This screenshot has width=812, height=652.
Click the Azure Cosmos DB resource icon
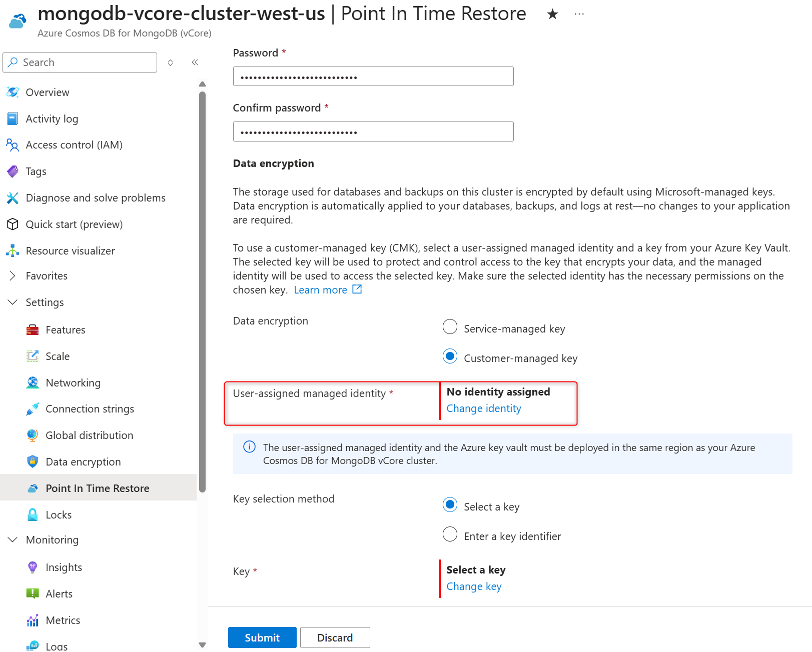tap(18, 21)
